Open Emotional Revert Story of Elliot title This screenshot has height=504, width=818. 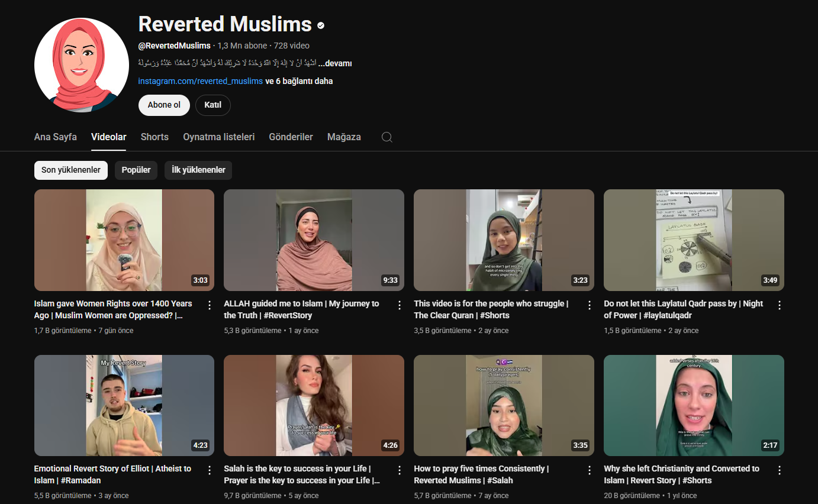(112, 474)
